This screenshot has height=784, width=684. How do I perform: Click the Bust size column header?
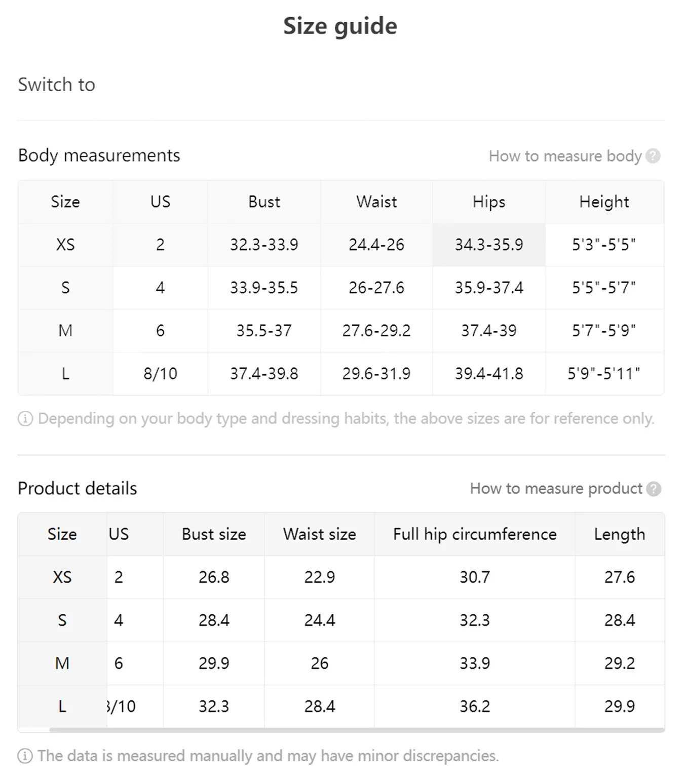[214, 534]
